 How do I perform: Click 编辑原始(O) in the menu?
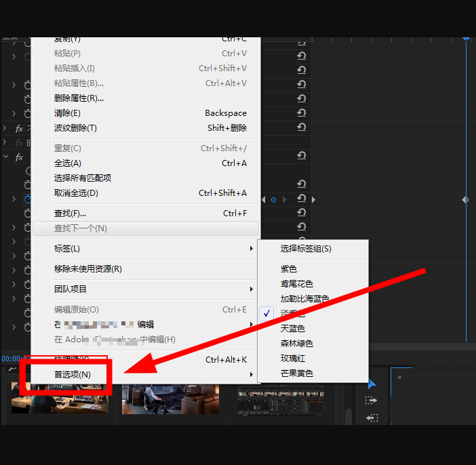tap(146, 310)
